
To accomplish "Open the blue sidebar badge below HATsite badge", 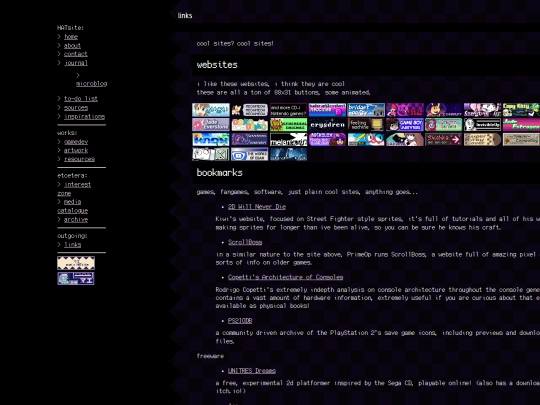I will coord(76,278).
